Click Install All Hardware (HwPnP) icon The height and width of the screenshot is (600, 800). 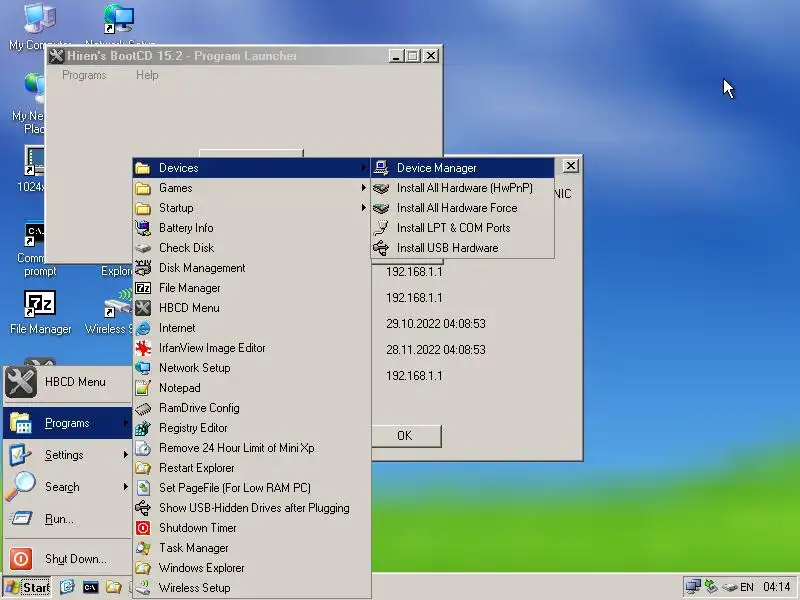(381, 188)
